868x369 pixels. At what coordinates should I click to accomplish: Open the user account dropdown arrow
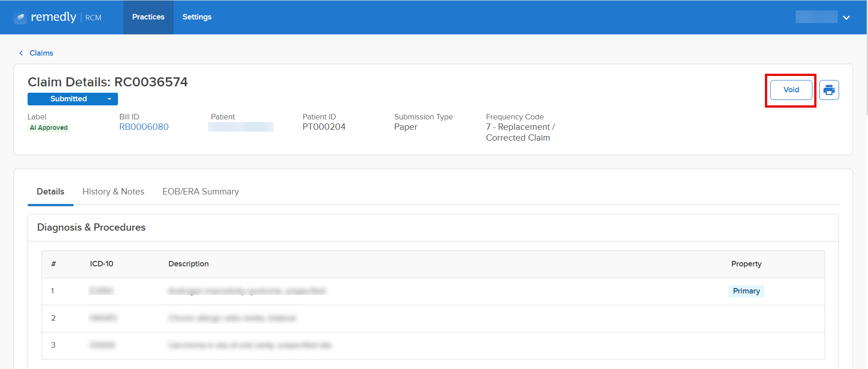tap(846, 18)
